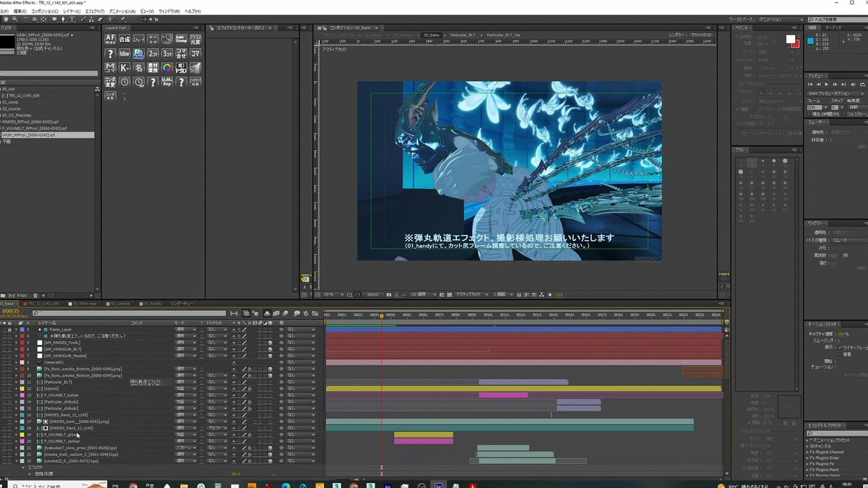Screen dimensions: 868x488
Task: Open the ウィンドウ(W) menu
Action: (x=169, y=11)
